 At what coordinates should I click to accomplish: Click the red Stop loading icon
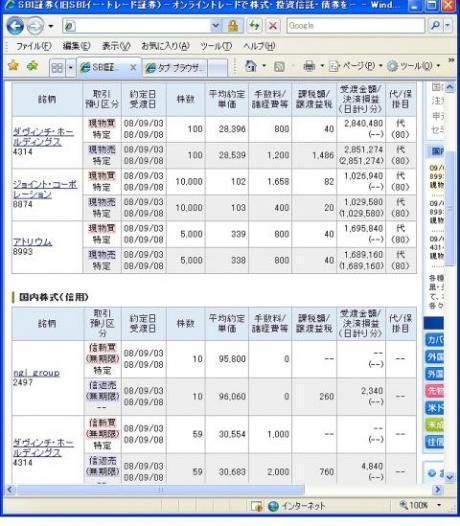[273, 25]
